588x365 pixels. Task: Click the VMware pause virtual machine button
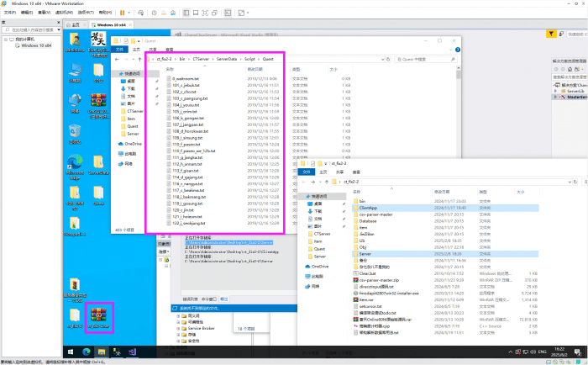[x=123, y=13]
